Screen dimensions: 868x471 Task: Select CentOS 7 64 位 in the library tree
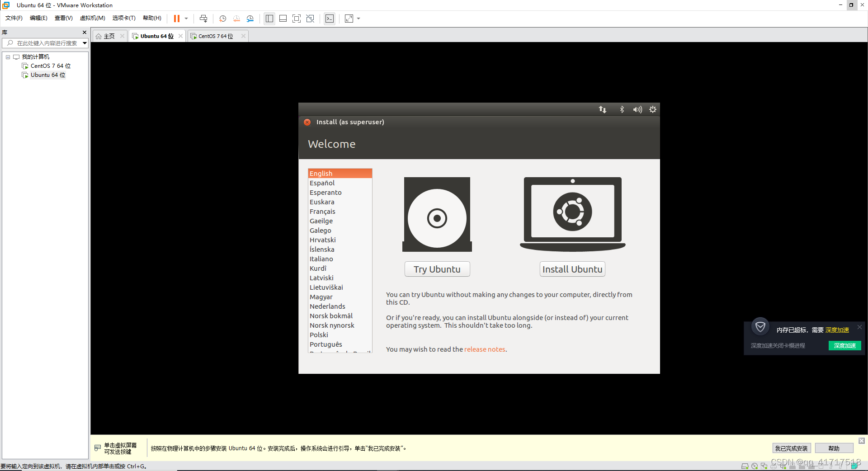pos(46,66)
